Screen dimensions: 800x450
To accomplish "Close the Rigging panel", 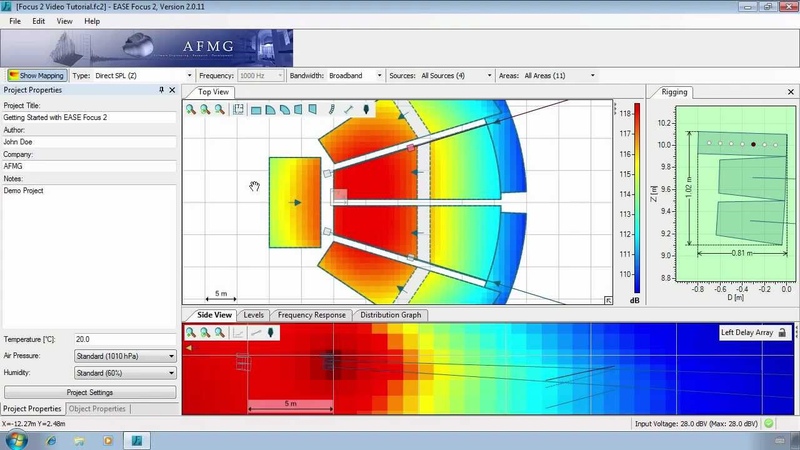I will point(791,92).
